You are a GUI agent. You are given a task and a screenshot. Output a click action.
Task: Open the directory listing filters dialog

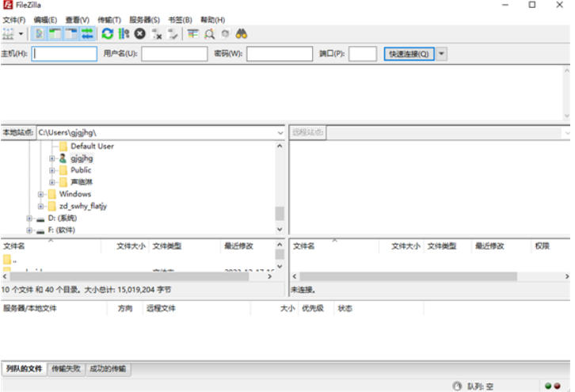[193, 34]
